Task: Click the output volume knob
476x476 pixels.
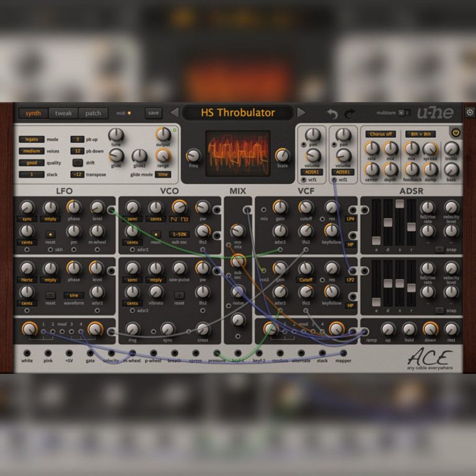Action: pos(164,134)
